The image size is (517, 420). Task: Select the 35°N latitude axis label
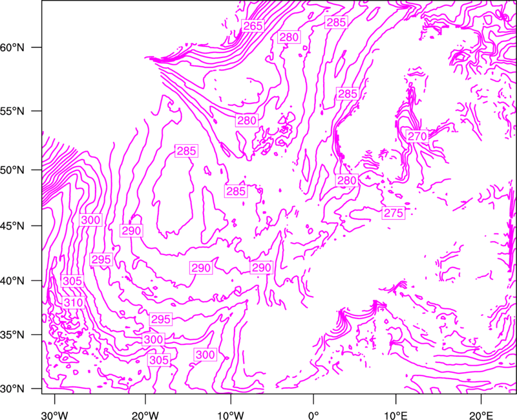pos(12,335)
